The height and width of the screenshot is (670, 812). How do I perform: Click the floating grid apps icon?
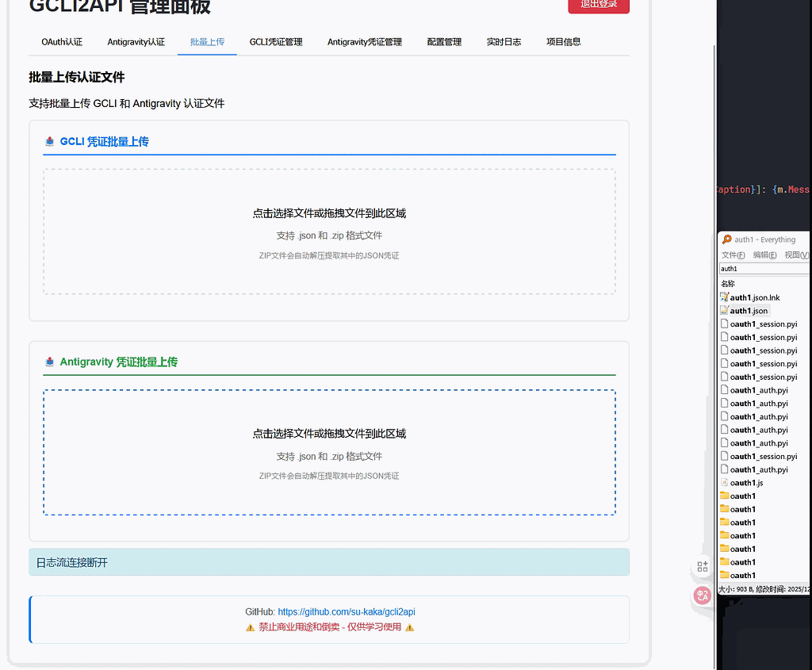703,567
